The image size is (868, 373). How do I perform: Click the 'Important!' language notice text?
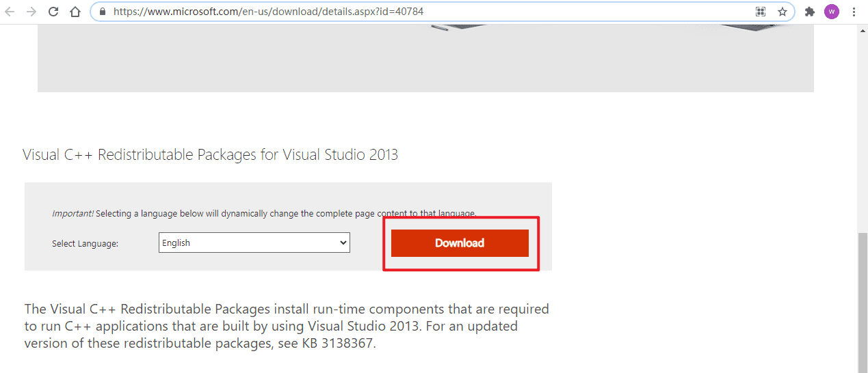pos(264,213)
